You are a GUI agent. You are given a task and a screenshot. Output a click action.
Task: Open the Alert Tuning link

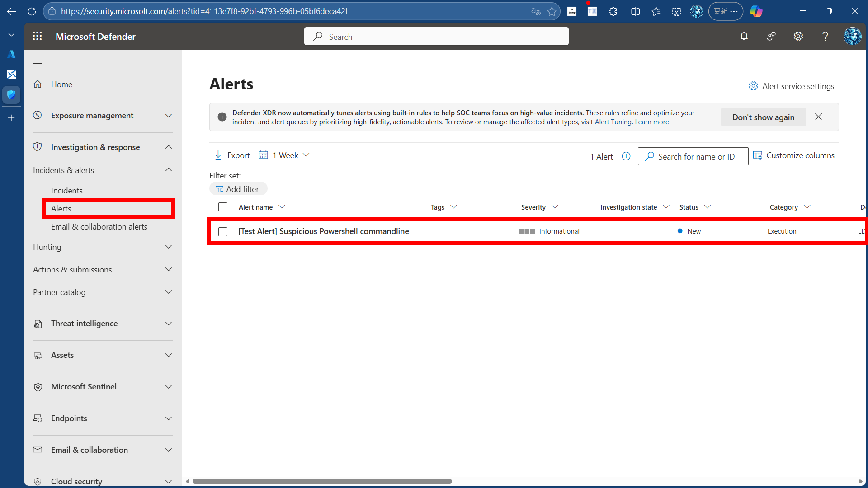click(613, 122)
